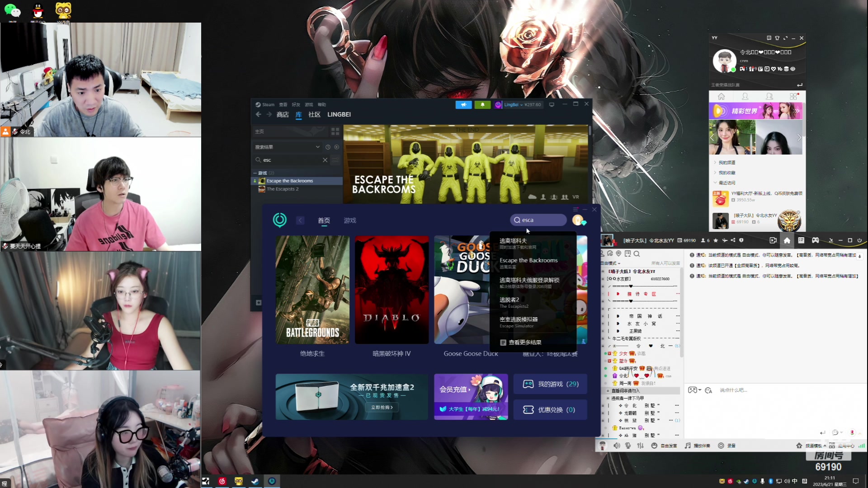Favorite the YY channel with star icon

click(x=715, y=240)
